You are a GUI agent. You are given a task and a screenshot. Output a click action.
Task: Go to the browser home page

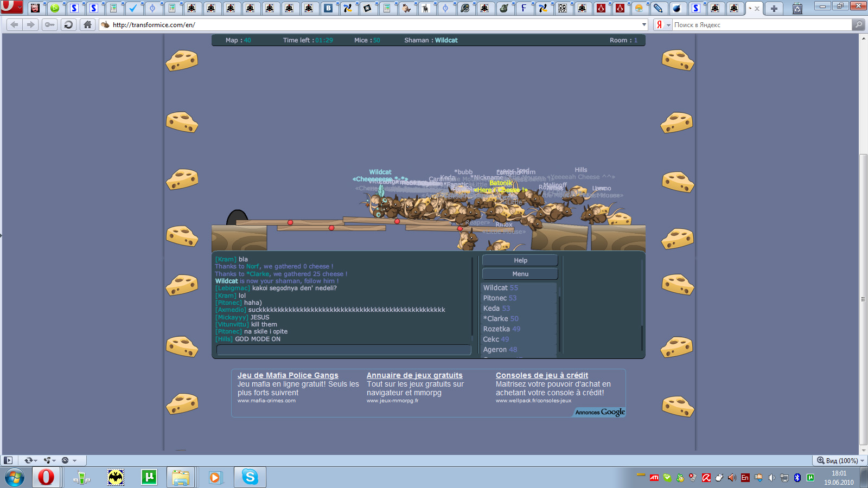(x=87, y=25)
